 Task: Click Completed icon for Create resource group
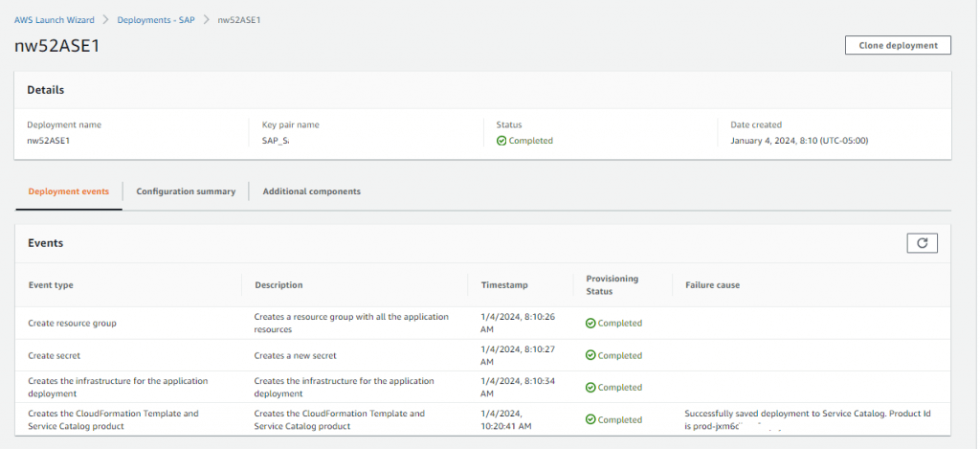click(590, 324)
